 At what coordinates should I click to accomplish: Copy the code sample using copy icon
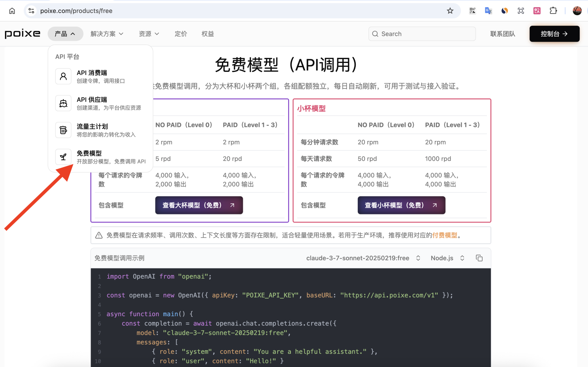479,258
